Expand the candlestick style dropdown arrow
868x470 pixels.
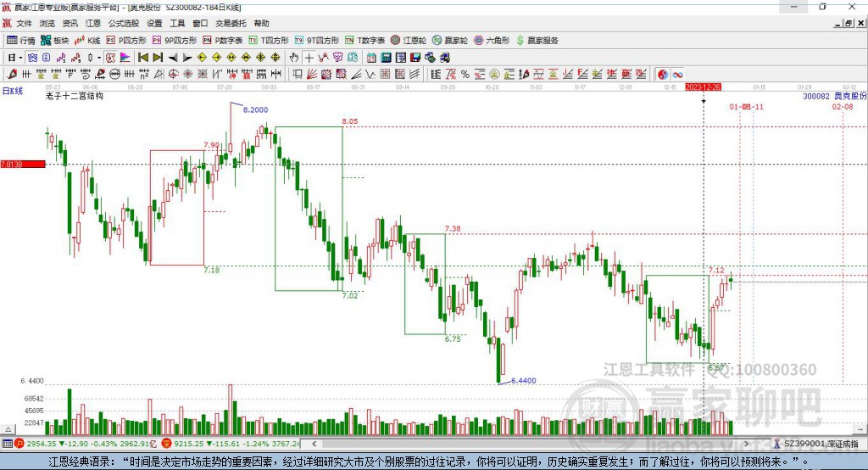click(x=99, y=58)
